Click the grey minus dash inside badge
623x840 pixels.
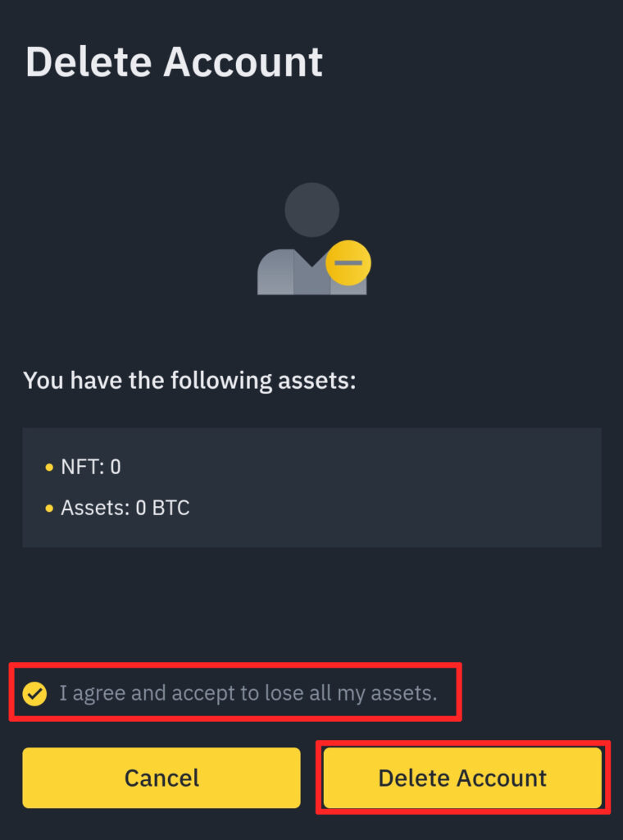point(348,262)
